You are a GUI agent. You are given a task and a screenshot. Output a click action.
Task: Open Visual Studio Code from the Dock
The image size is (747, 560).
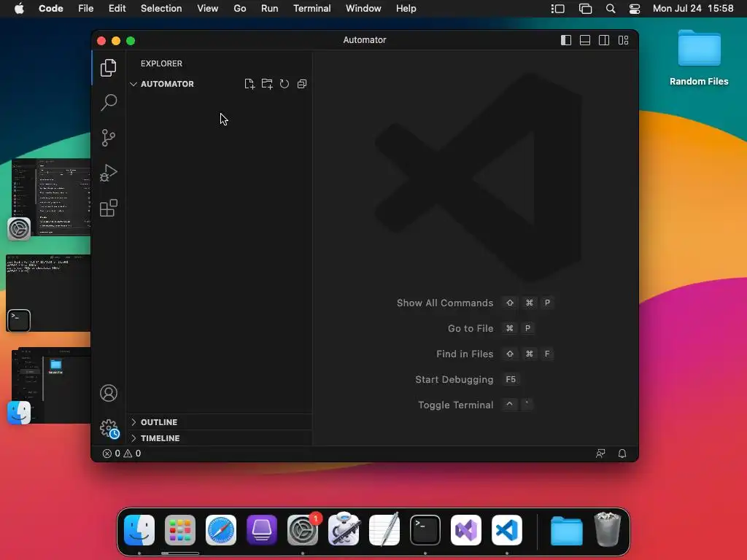tap(507, 530)
